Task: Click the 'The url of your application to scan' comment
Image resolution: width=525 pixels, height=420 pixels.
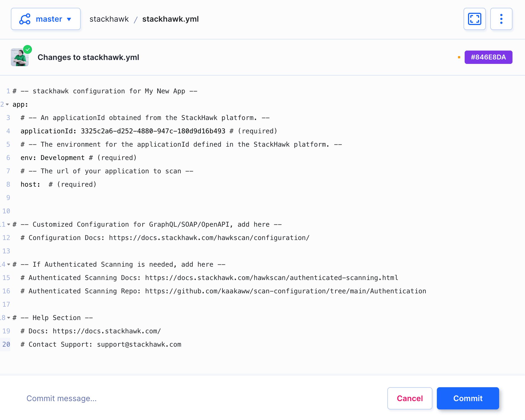Action: (107, 171)
